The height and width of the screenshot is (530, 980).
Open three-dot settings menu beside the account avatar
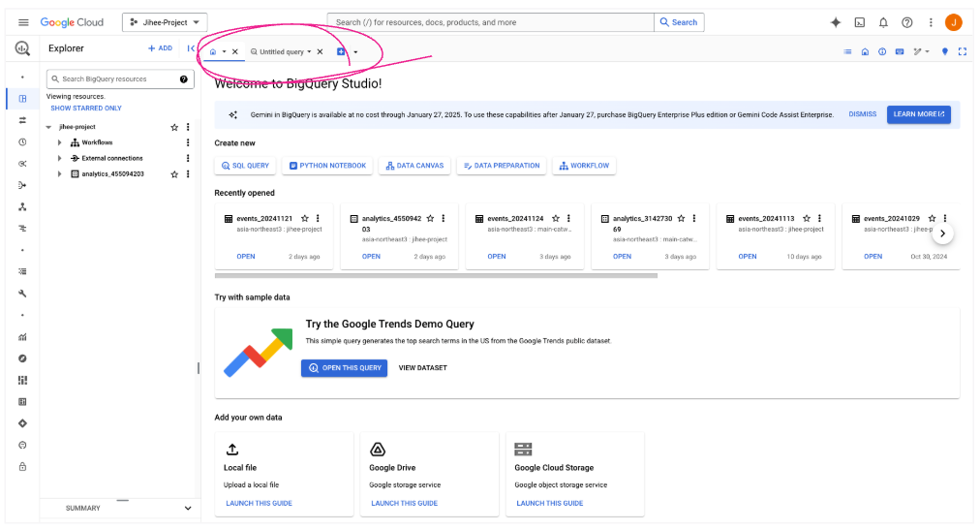coord(931,22)
